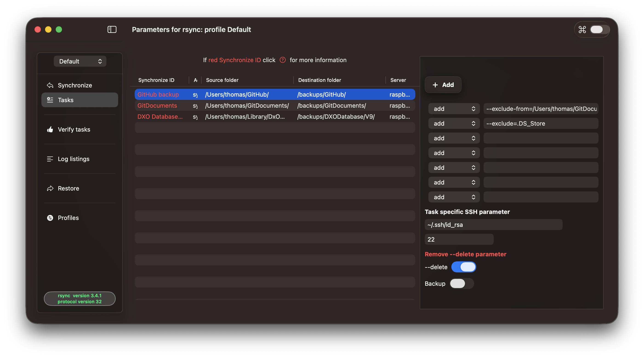Select the GitDocuments task row

pyautogui.click(x=274, y=106)
